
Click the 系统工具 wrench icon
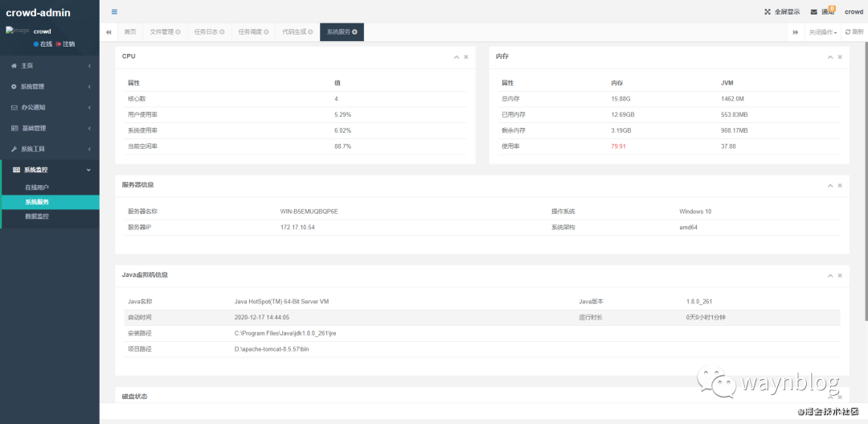(x=14, y=149)
